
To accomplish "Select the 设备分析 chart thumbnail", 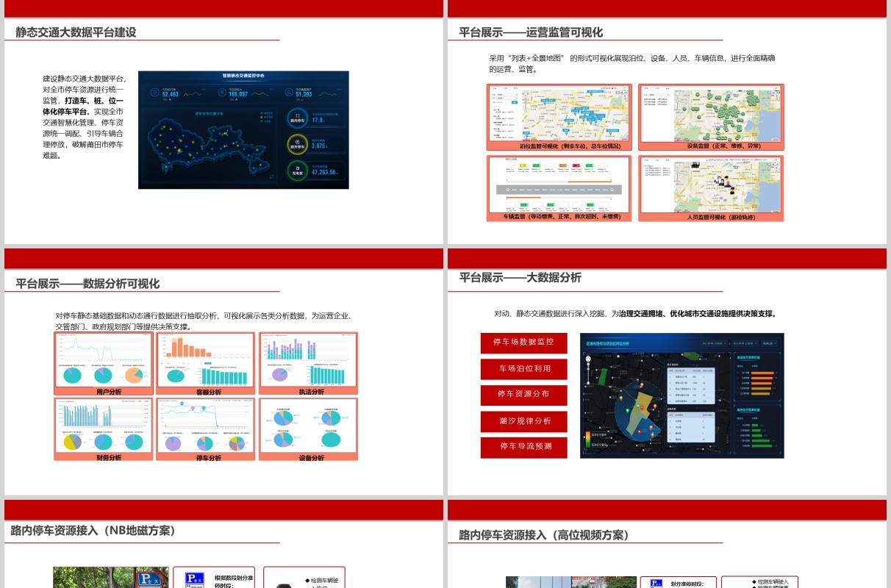I will tap(308, 426).
